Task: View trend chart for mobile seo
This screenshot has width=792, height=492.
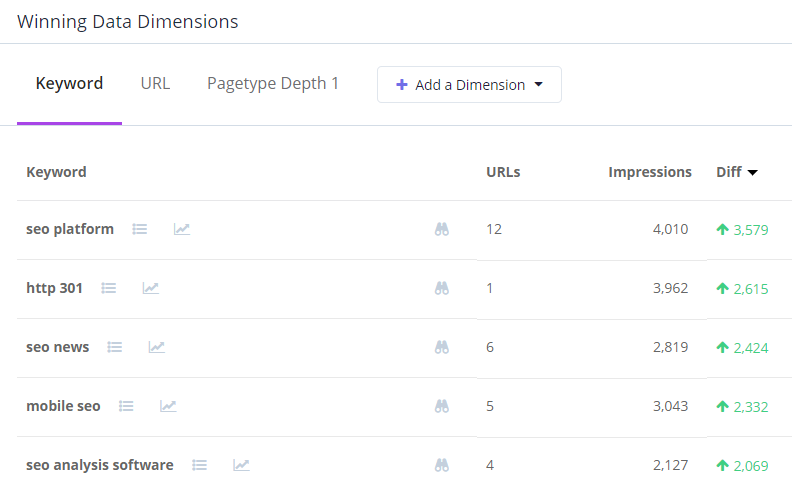Action: [168, 406]
